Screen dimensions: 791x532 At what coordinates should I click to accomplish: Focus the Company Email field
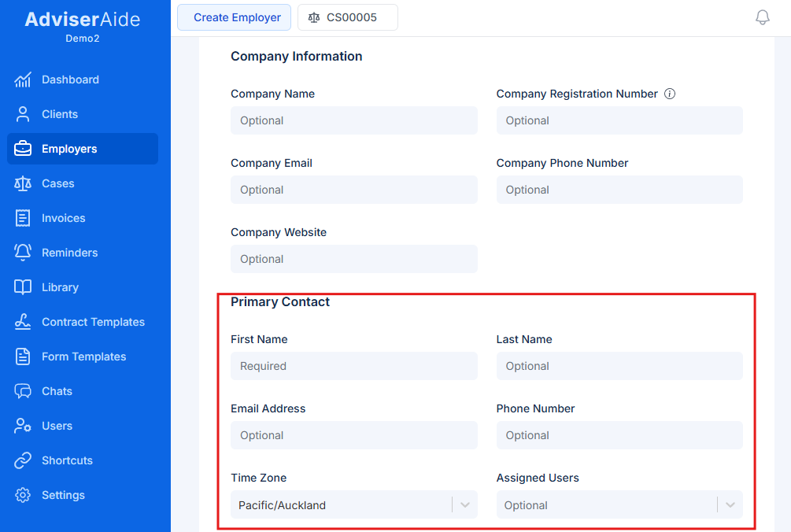(x=354, y=190)
